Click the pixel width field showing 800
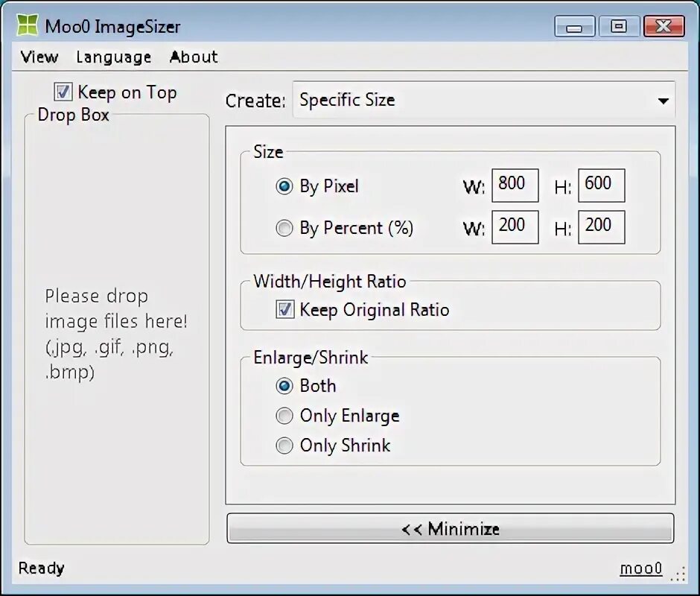Image resolution: width=700 pixels, height=596 pixels. (x=515, y=186)
